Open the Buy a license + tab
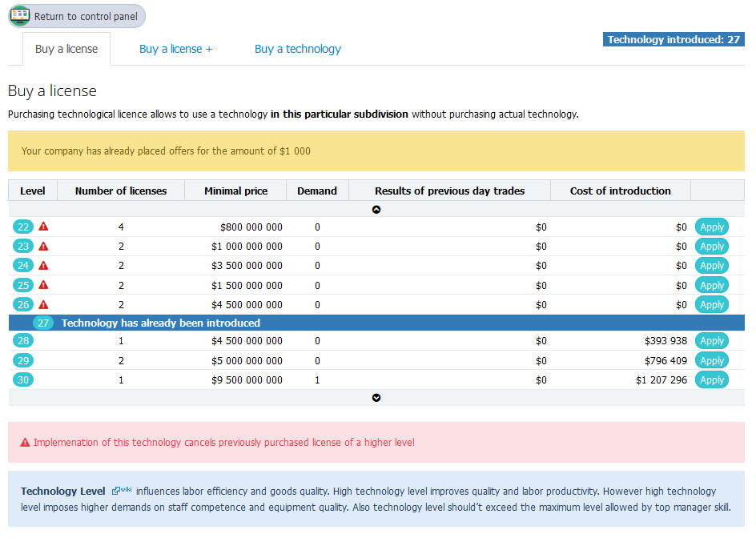Viewport: 756px width, 554px height. click(175, 49)
